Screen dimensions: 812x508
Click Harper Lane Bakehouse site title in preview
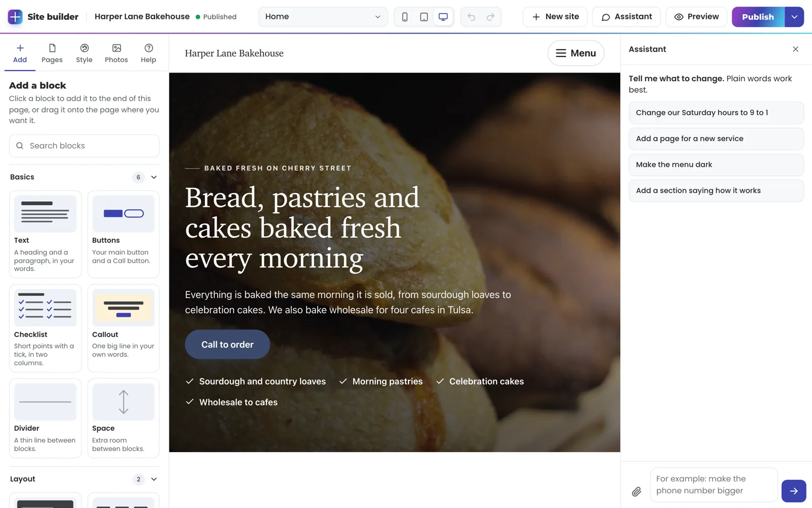click(234, 53)
